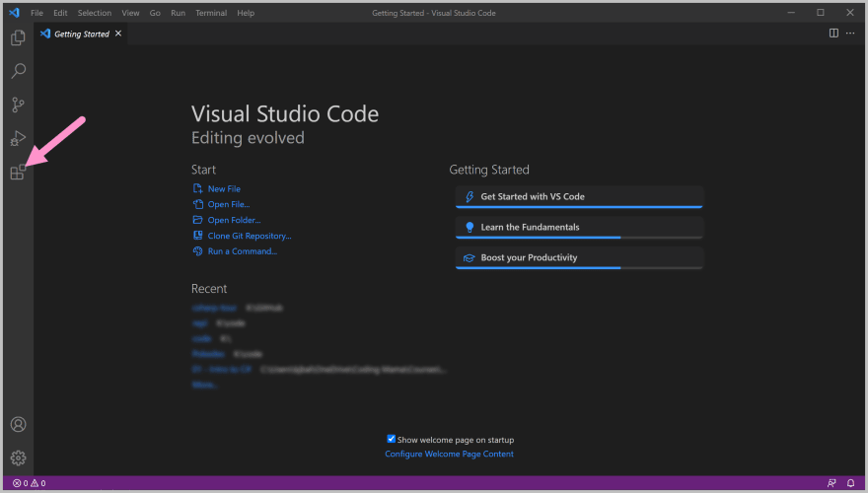
Task: Minimize the VS Code window
Action: click(x=791, y=12)
